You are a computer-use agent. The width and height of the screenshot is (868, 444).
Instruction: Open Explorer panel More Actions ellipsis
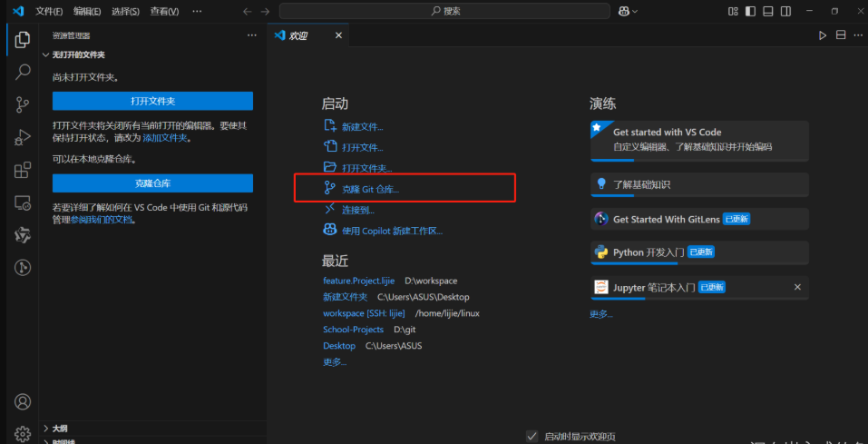click(x=252, y=35)
